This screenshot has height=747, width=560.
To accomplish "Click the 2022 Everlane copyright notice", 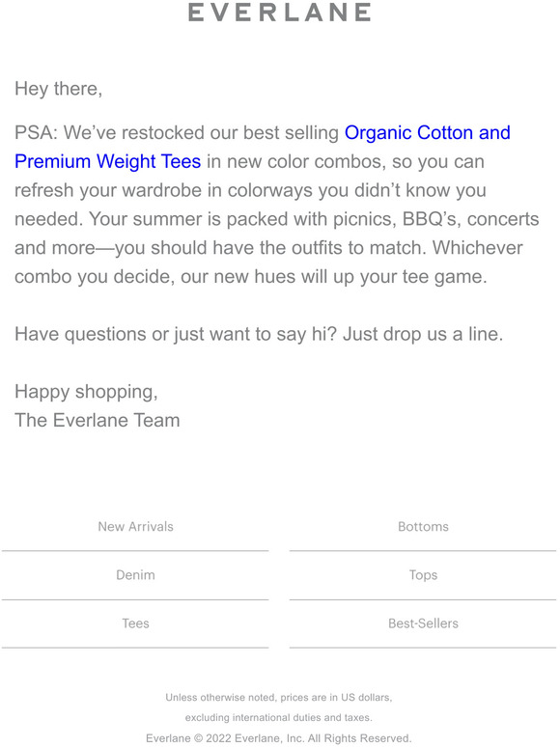I will 279,738.
